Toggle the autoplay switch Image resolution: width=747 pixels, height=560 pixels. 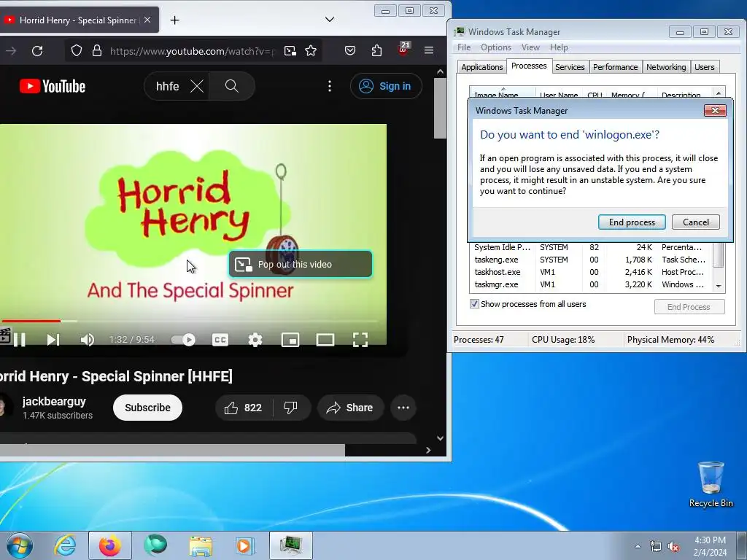(183, 340)
